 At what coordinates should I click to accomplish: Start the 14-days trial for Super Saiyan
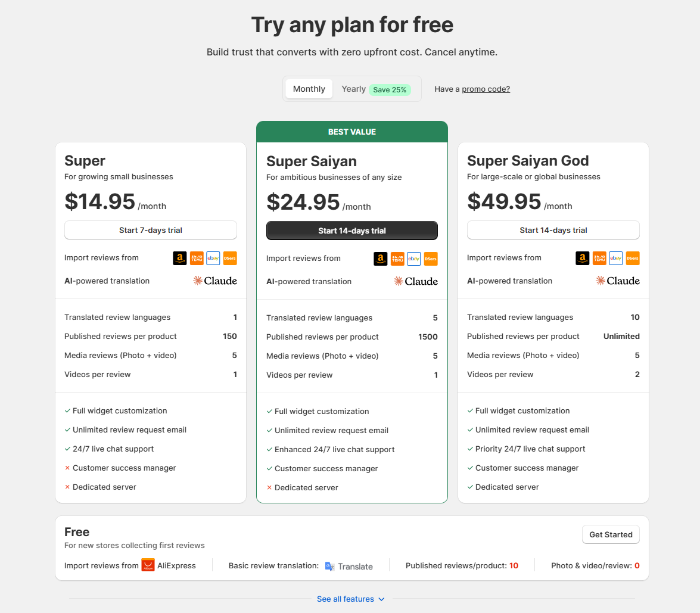pyautogui.click(x=351, y=231)
